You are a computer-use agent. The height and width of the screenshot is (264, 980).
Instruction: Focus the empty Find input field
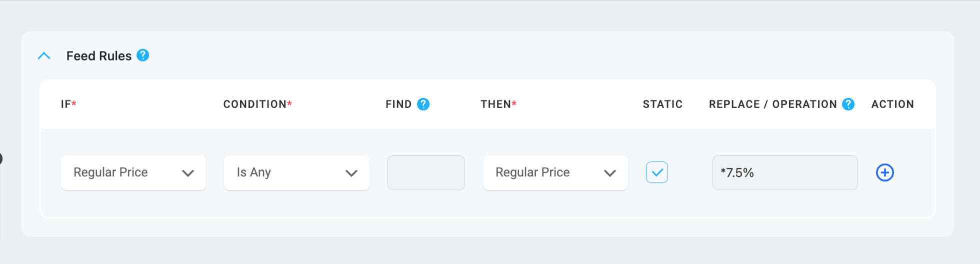(426, 172)
